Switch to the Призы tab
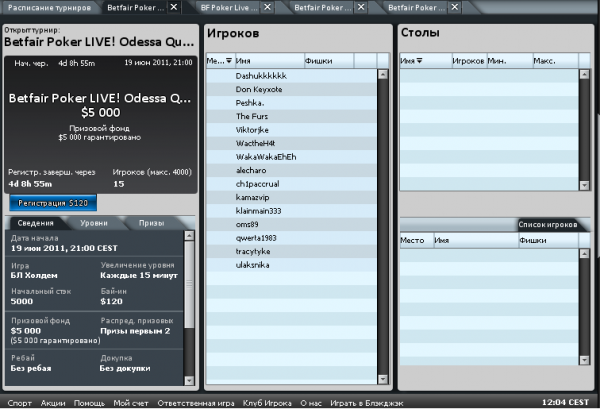This screenshot has height=409, width=600. (152, 223)
